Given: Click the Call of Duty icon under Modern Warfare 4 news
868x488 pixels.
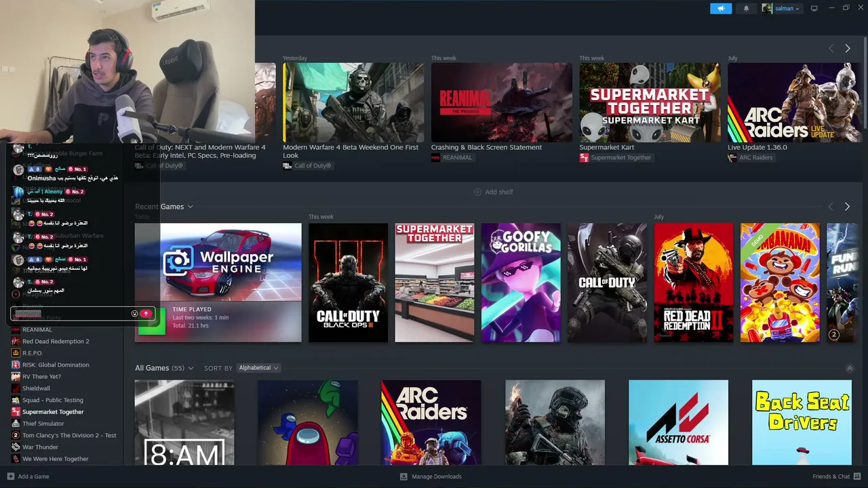Looking at the screenshot, I should (x=287, y=165).
